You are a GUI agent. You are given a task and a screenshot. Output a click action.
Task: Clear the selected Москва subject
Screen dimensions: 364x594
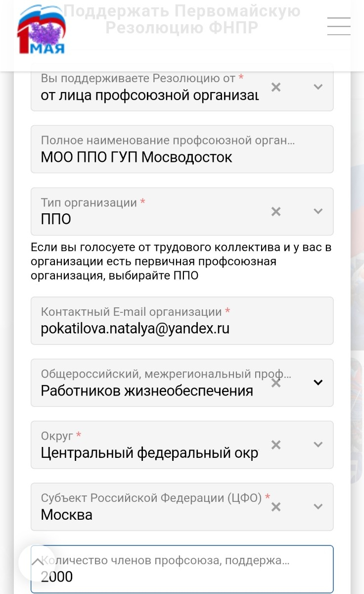coord(276,506)
